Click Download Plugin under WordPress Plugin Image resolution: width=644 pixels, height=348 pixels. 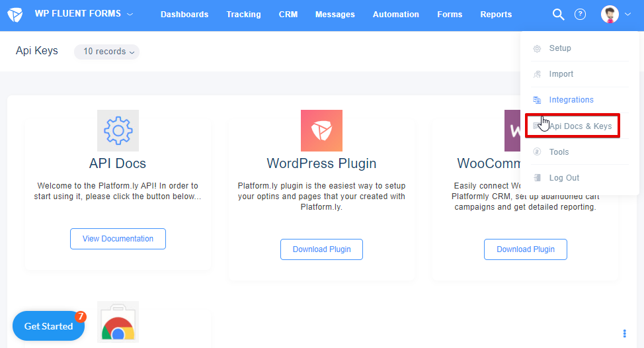click(x=321, y=249)
